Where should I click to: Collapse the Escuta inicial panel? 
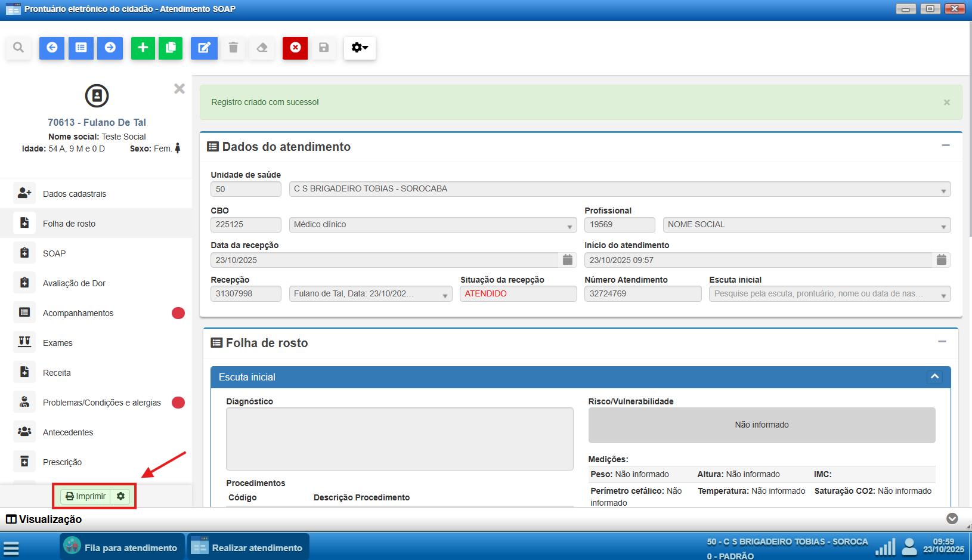pos(934,377)
